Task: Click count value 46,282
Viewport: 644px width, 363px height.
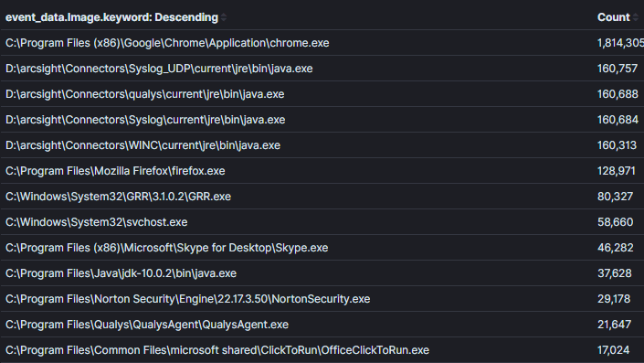Action: click(616, 248)
